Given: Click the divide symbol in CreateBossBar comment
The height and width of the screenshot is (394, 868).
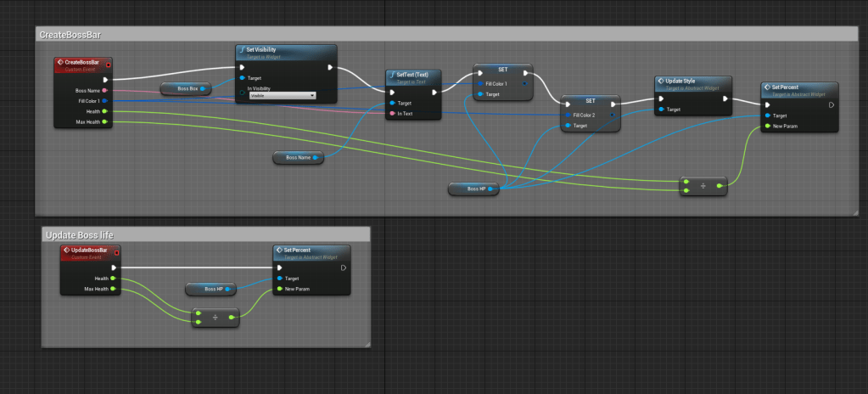Looking at the screenshot, I should pyautogui.click(x=702, y=184).
